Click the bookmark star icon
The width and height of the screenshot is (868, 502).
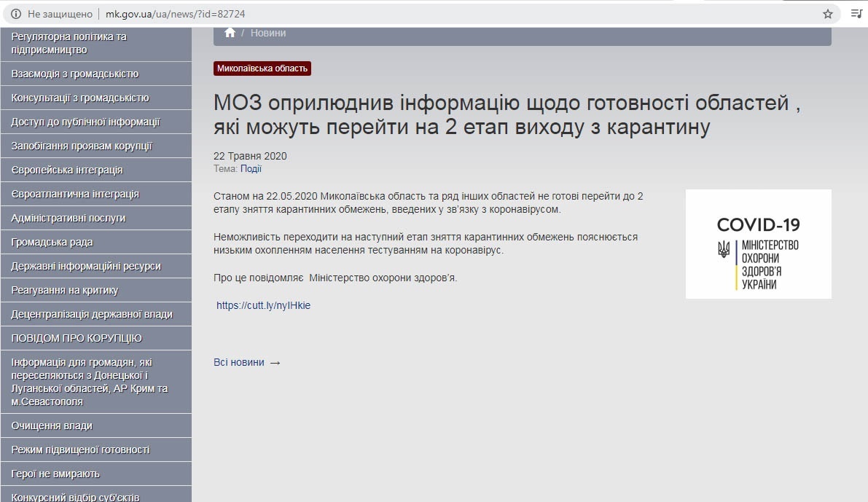828,14
